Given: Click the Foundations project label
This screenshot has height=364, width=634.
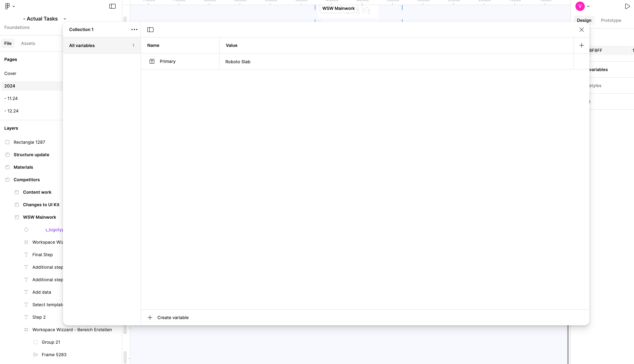Looking at the screenshot, I should click(17, 28).
